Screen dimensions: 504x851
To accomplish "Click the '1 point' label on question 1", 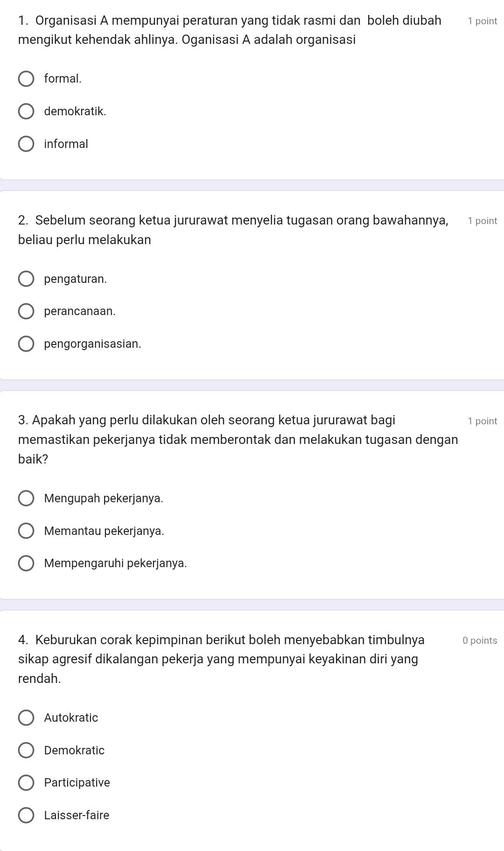I will tap(482, 21).
